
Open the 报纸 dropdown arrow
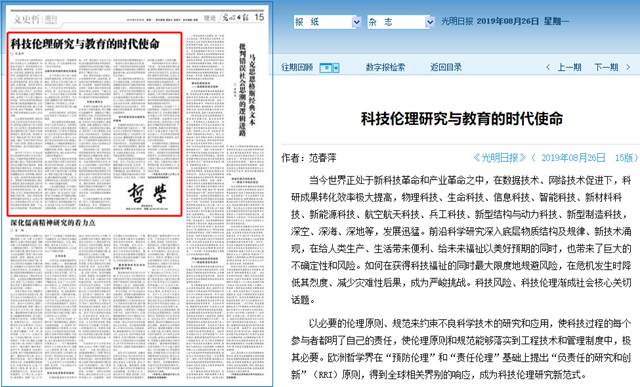[x=356, y=22]
